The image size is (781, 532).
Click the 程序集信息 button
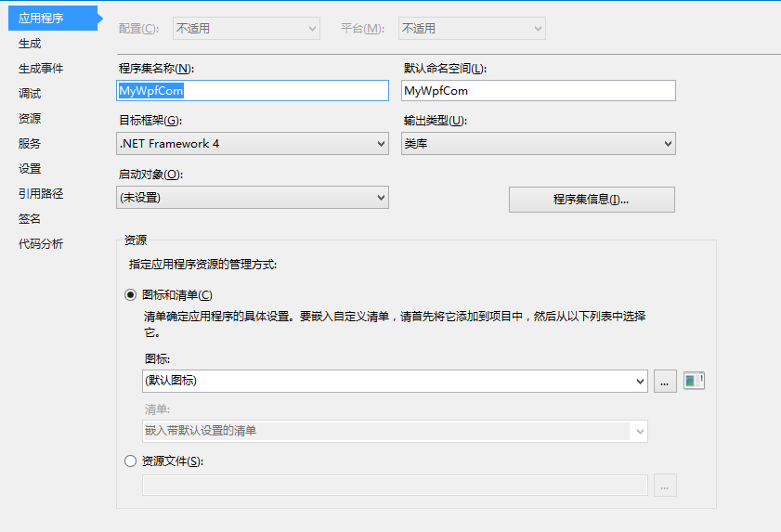(592, 200)
